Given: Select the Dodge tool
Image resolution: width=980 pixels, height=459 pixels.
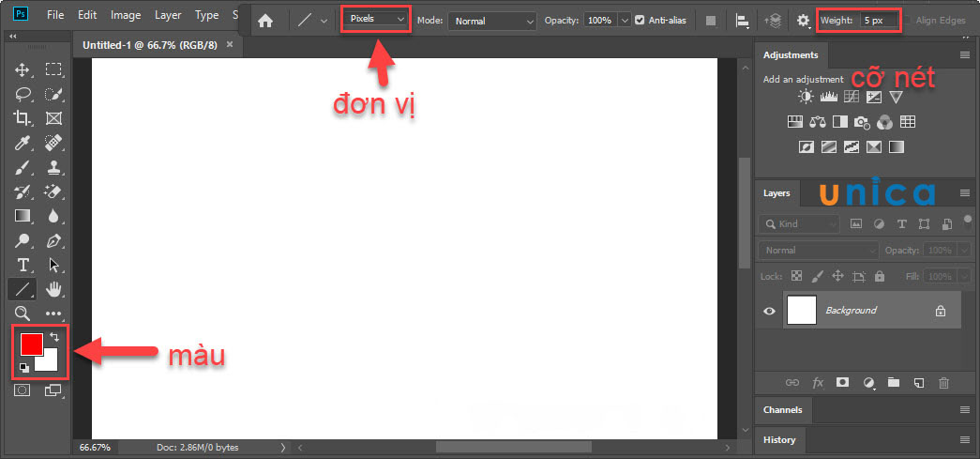Looking at the screenshot, I should pyautogui.click(x=22, y=240).
